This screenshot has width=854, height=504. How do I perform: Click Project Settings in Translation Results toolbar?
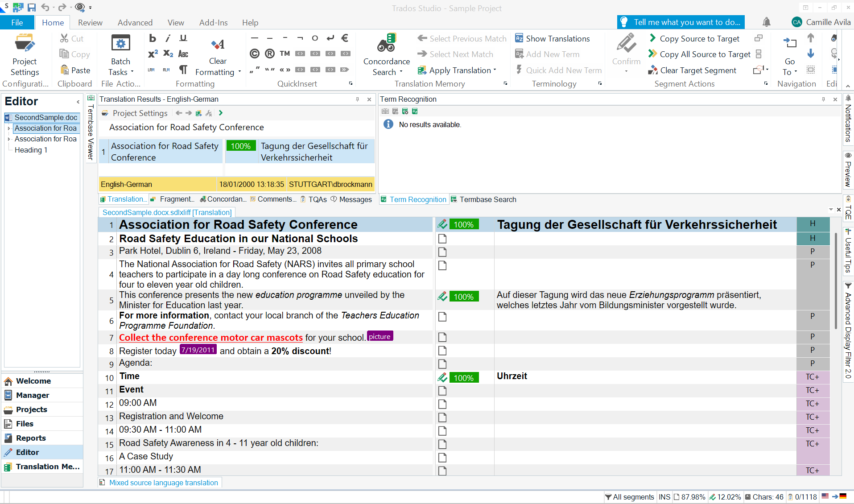coord(135,113)
